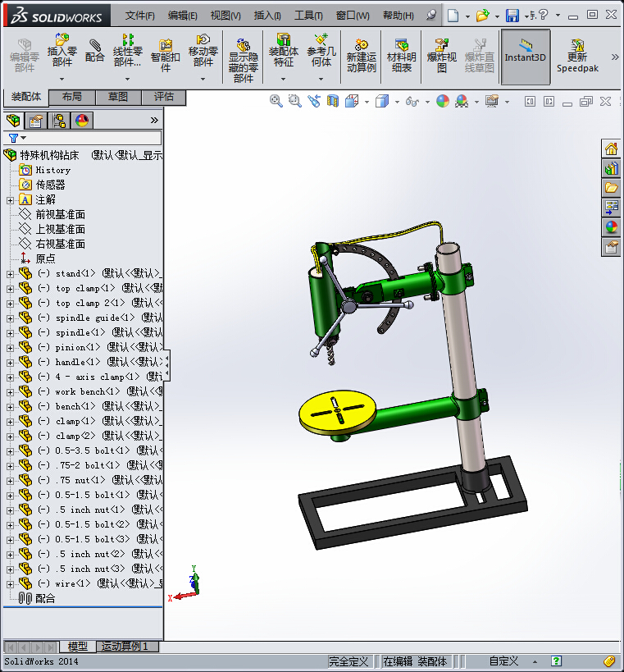Expand the stand<1> component
Screen dimensions: 624x672
coord(11,274)
